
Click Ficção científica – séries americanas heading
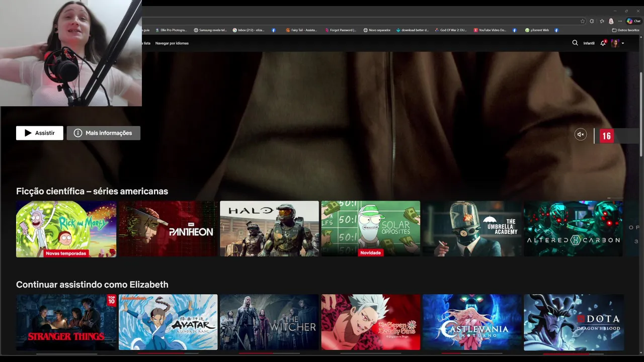pyautogui.click(x=92, y=191)
